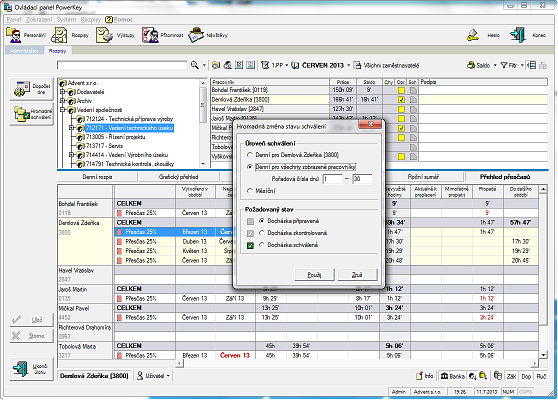Switch to the Administrátor tab
Image resolution: width=558 pixels, height=400 pixels.
24,51
